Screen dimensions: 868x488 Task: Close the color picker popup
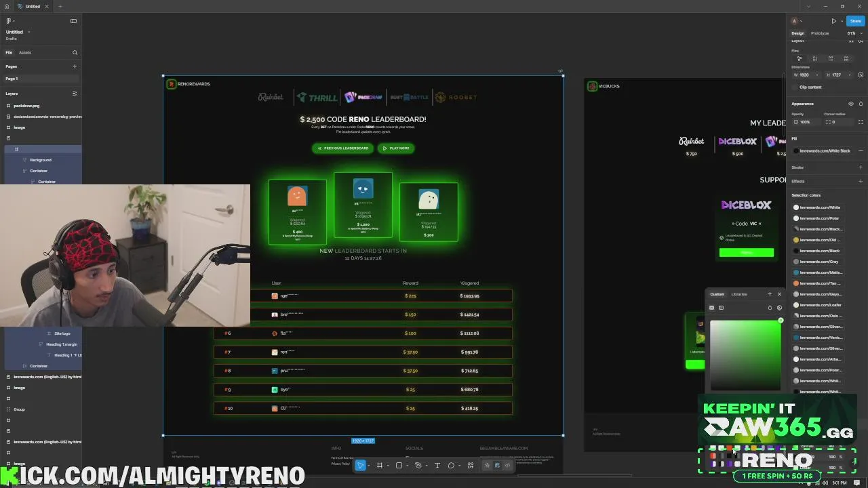click(779, 294)
